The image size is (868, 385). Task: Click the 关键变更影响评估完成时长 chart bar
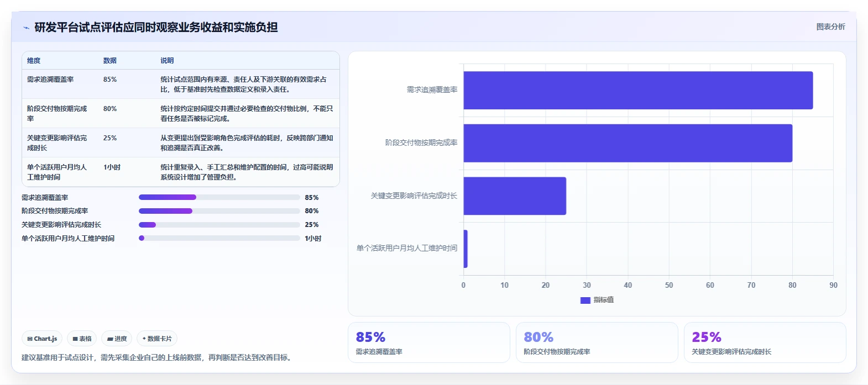515,196
